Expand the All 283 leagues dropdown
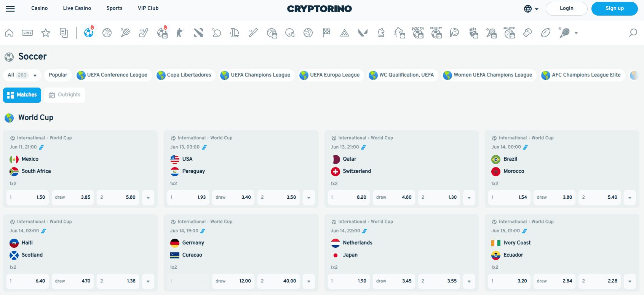The height and width of the screenshot is (295, 644). pyautogui.click(x=22, y=75)
